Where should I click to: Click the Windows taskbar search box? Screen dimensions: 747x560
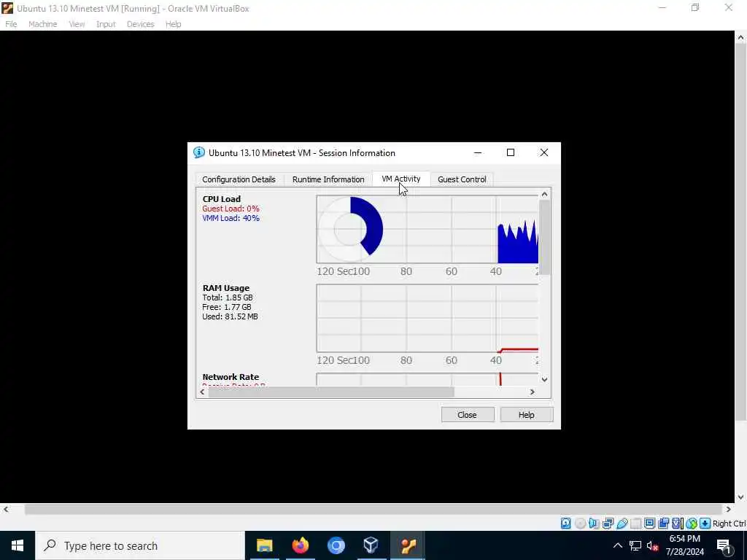pos(140,545)
